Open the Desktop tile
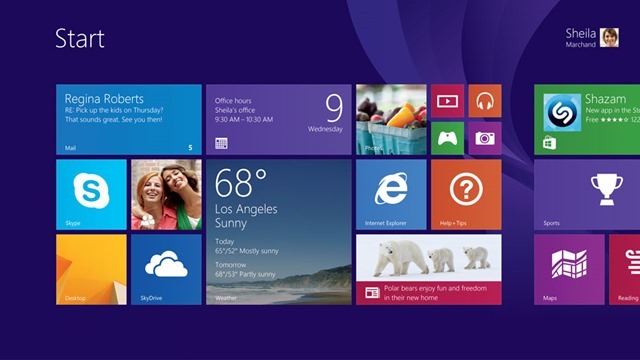Image resolution: width=640 pixels, height=360 pixels. coord(91,269)
